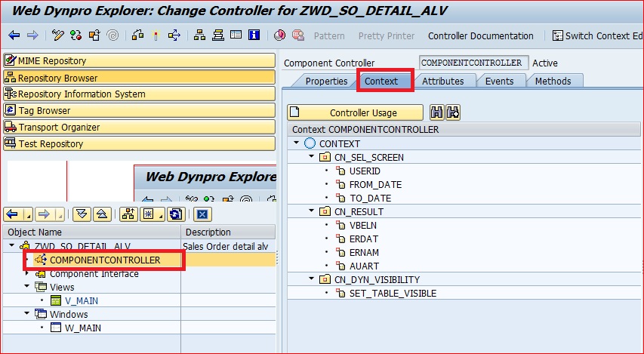Click the external breakpoint stop-sign icon

tap(298, 35)
